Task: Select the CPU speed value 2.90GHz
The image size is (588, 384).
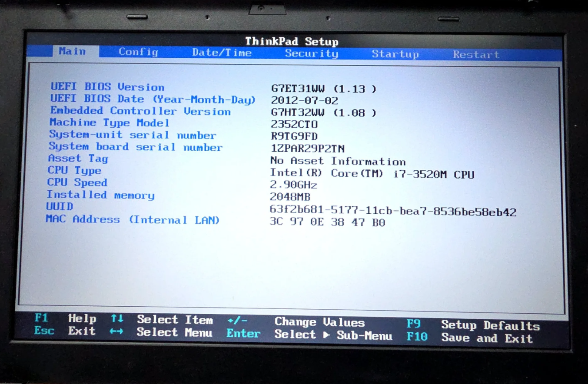Action: [293, 185]
